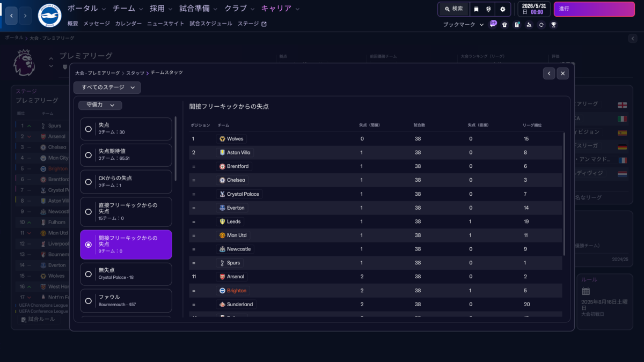
Task: Open the メッセージ submenu tab
Action: [97, 24]
